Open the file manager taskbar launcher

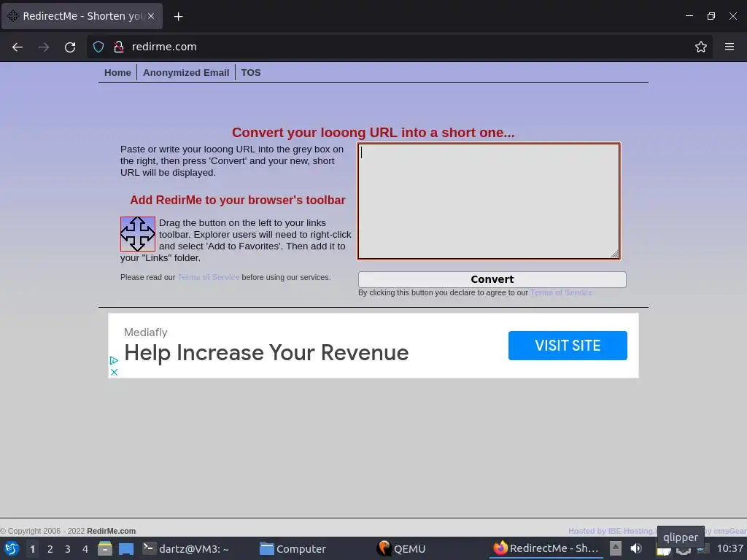(x=105, y=548)
